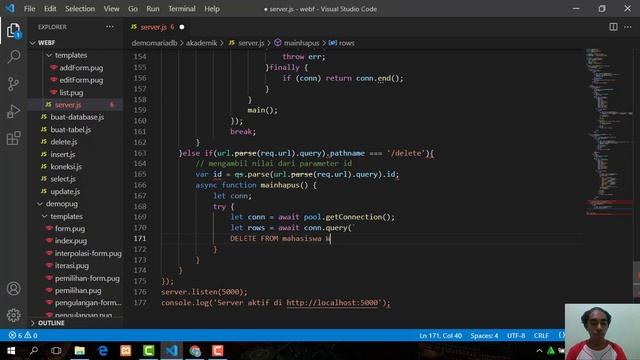Screen dimensions: 640x360
Task: Click rows in the breadcrumb
Action: point(347,43)
